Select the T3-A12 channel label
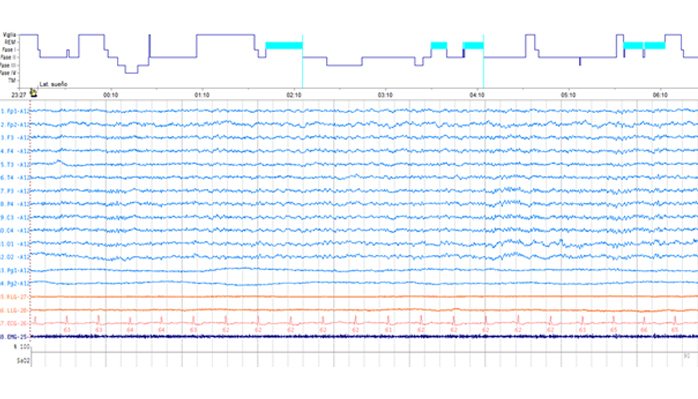 (x=15, y=165)
